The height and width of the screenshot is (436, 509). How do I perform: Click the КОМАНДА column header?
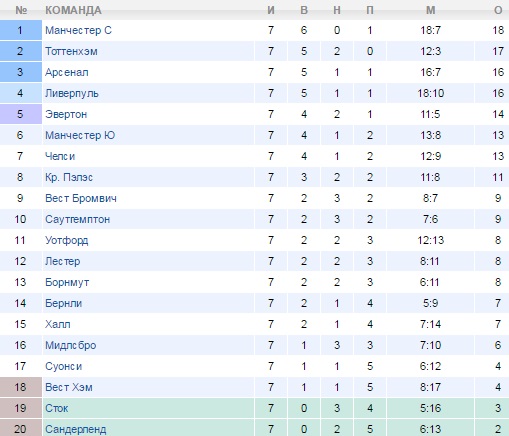coord(73,10)
